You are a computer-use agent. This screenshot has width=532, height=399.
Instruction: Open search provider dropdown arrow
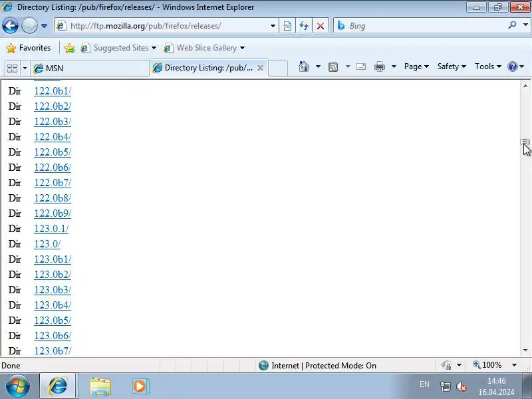(x=525, y=25)
